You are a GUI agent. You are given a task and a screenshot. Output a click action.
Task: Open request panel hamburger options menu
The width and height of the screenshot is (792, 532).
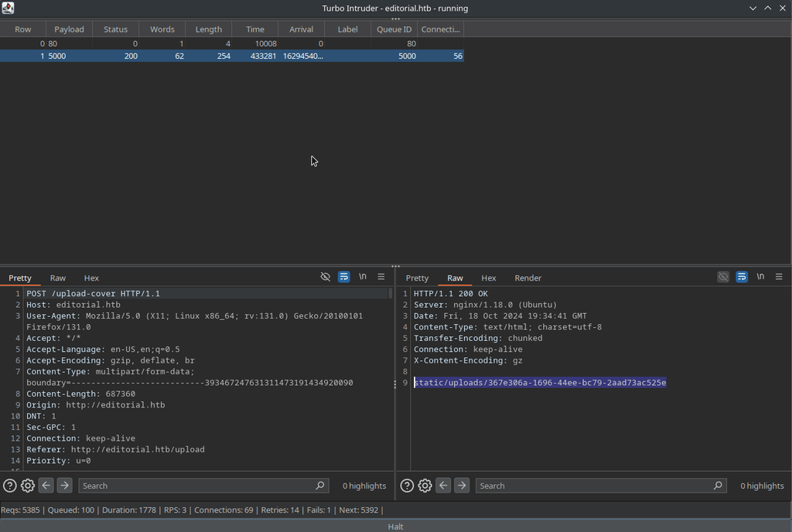pyautogui.click(x=381, y=277)
